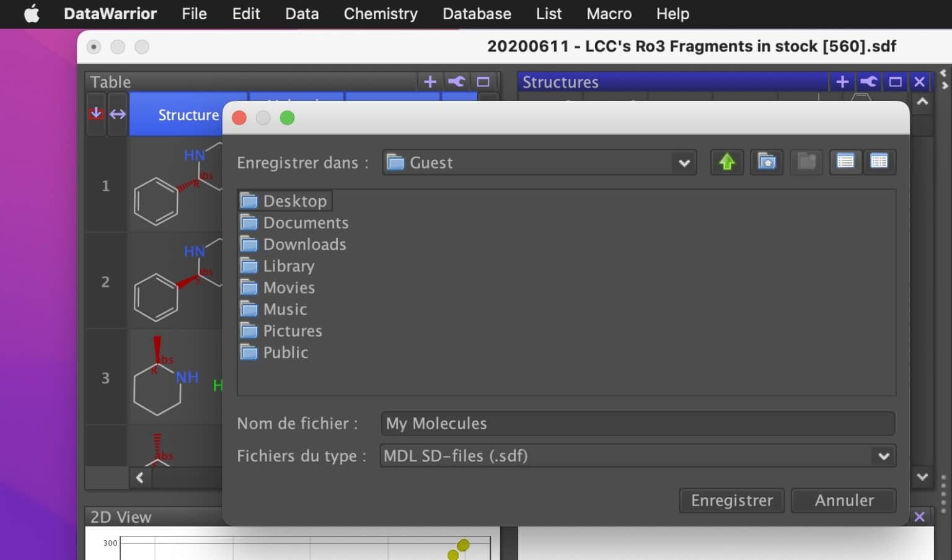Activate the 2D View title bar

click(154, 517)
